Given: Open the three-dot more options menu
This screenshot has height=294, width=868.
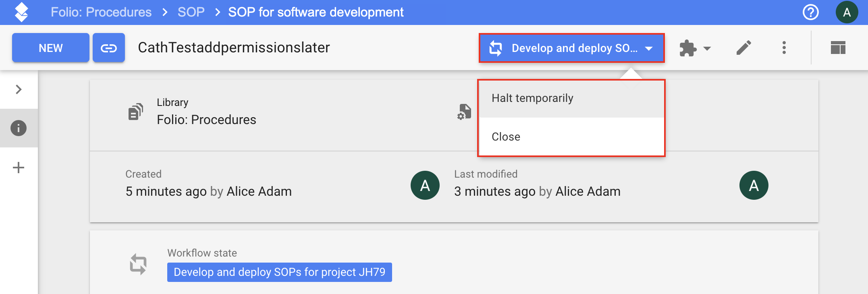Looking at the screenshot, I should pyautogui.click(x=784, y=48).
